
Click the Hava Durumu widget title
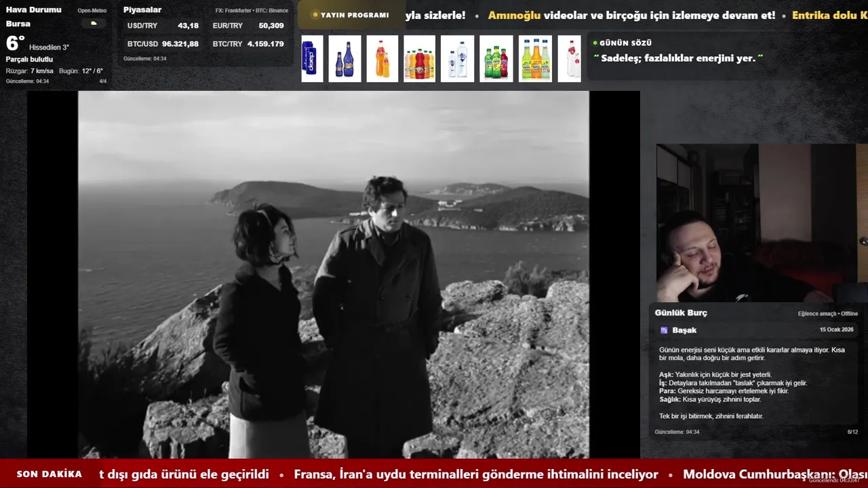pos(33,9)
